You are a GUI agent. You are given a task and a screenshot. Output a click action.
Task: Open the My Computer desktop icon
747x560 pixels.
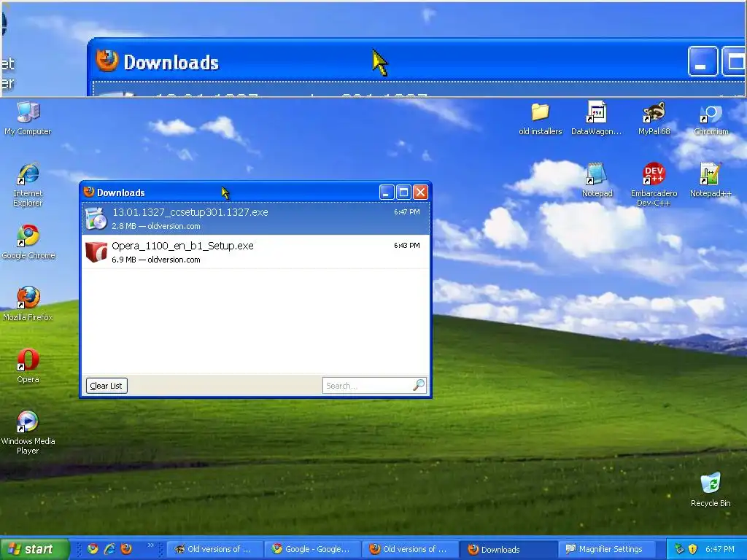[x=28, y=118]
